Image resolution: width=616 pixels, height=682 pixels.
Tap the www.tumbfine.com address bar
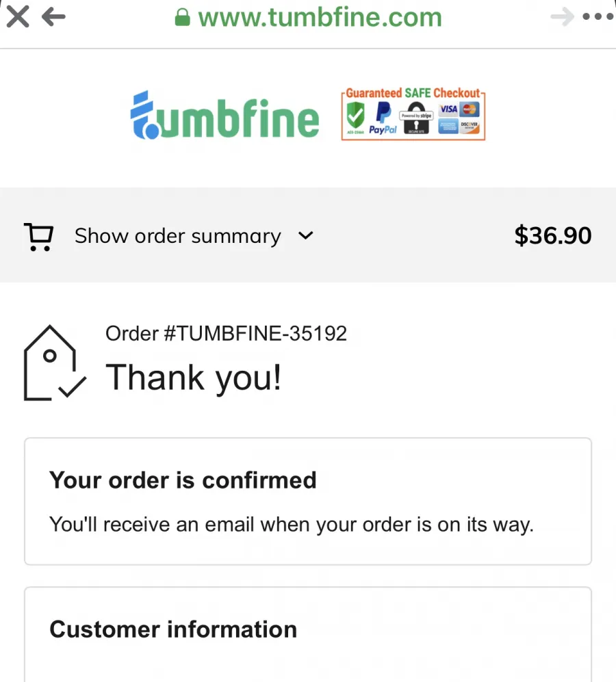320,17
